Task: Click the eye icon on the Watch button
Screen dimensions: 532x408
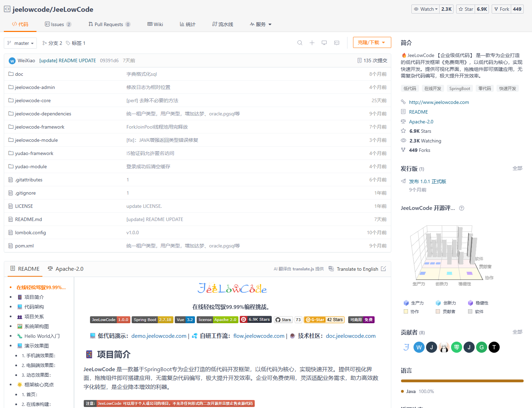Action: (x=417, y=9)
